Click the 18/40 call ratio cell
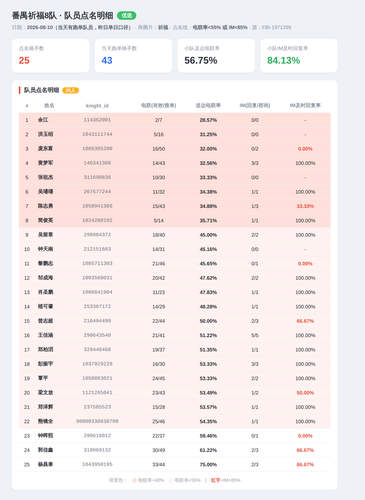Viewport: 365px width, 500px height. tap(159, 235)
